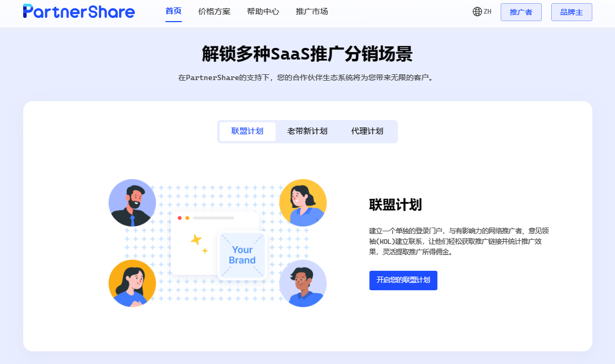Click the 推广者 button
The width and height of the screenshot is (615, 364).
(x=521, y=12)
